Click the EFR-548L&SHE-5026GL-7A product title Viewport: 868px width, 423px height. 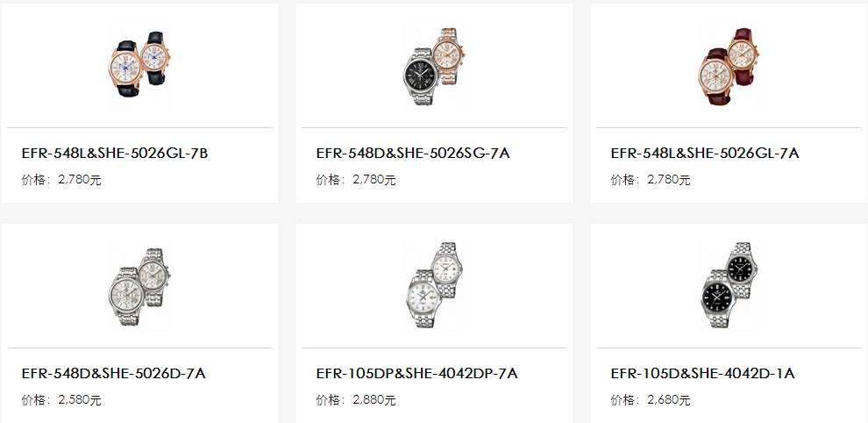[705, 154]
